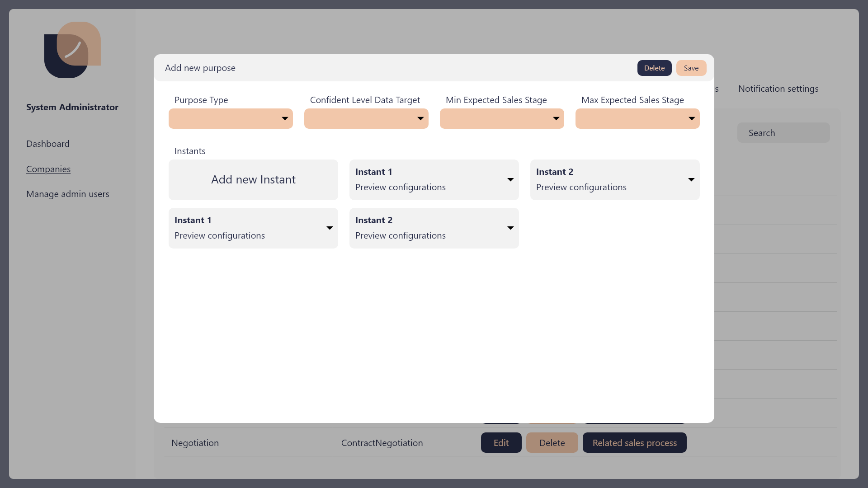Open the Confident Level Data Target dropdown
Screen dimensions: 868x488
tap(366, 118)
